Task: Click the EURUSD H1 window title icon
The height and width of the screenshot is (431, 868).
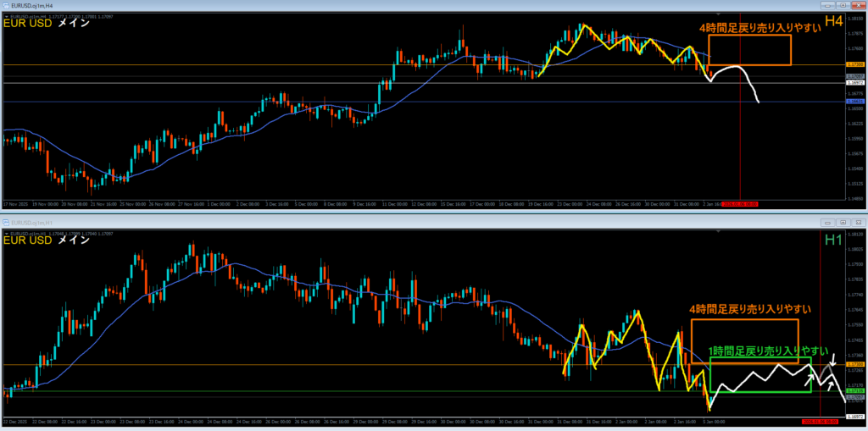Action: point(6,222)
